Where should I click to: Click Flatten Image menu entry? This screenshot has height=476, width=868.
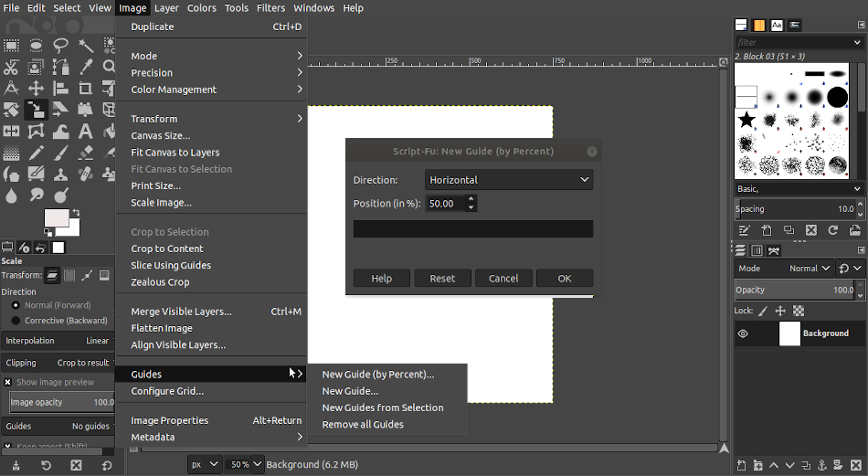pos(162,328)
